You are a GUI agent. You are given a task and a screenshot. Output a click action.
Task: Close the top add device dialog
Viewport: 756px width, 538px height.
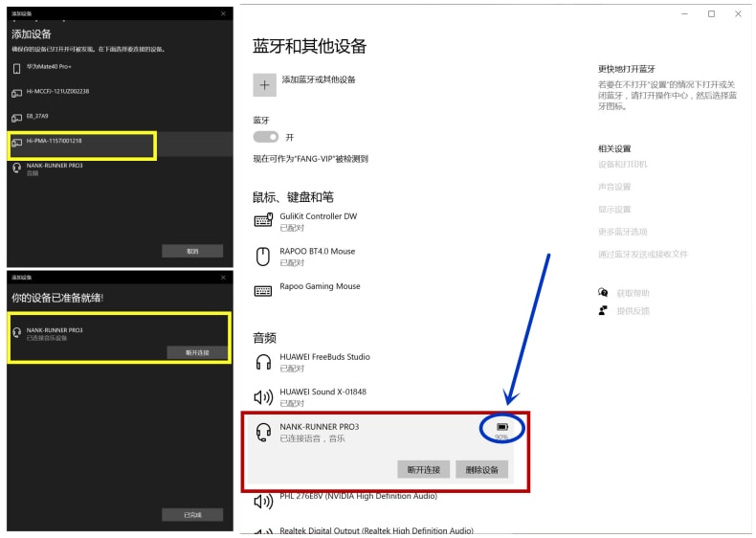(223, 13)
